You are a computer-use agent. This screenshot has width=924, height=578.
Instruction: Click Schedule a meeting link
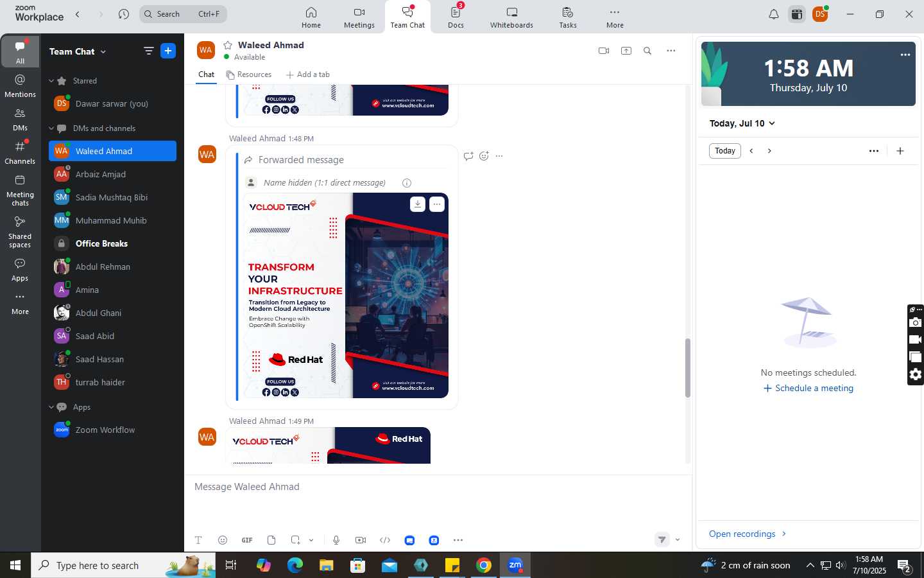809,388
